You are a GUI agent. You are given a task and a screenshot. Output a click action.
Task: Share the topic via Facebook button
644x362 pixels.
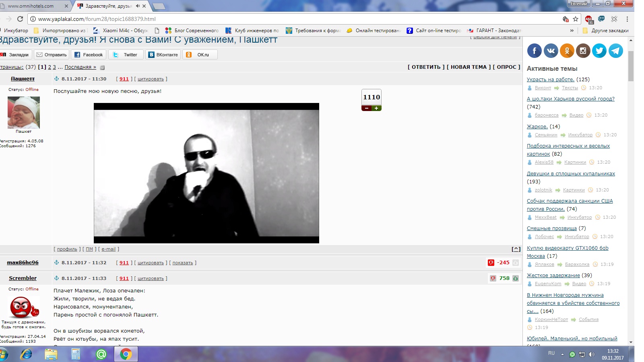(x=89, y=55)
